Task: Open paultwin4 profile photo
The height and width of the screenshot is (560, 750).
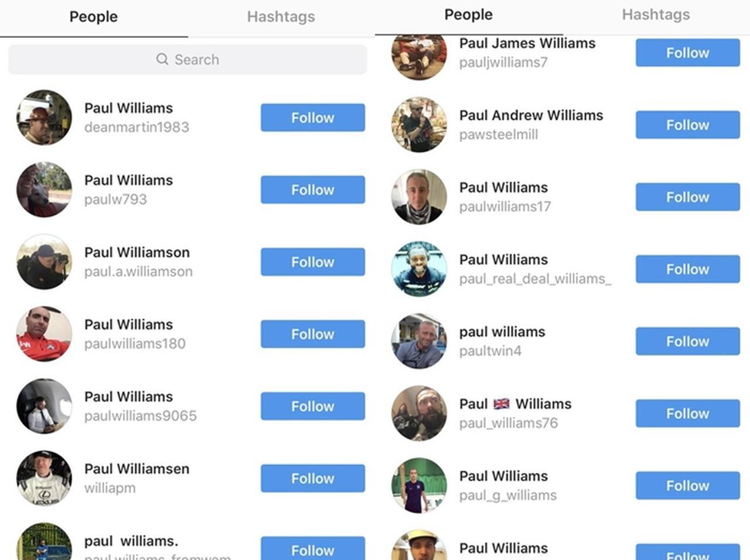Action: pyautogui.click(x=419, y=341)
